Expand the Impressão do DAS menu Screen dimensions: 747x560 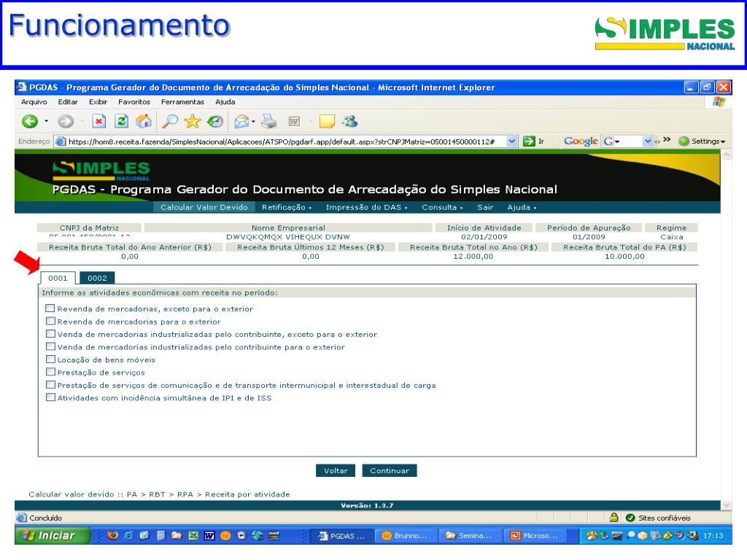(366, 207)
